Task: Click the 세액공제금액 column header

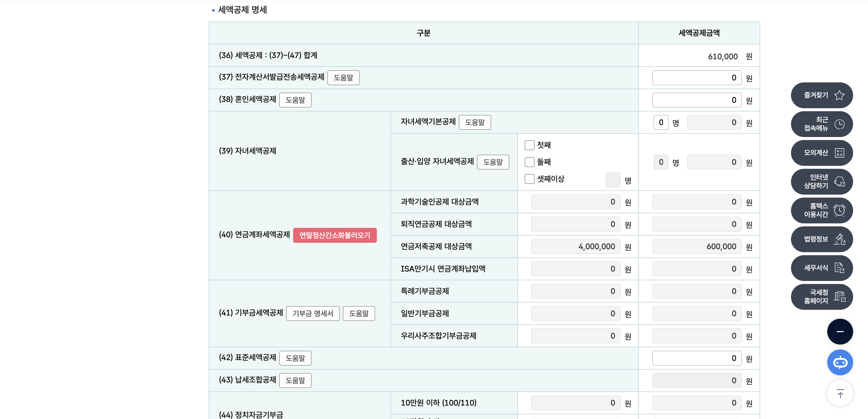Action: coord(699,33)
